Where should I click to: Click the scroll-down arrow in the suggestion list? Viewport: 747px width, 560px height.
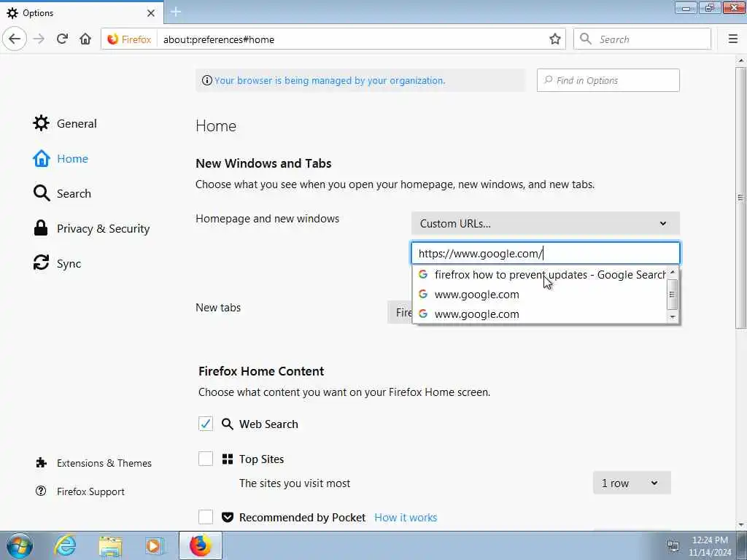(672, 316)
